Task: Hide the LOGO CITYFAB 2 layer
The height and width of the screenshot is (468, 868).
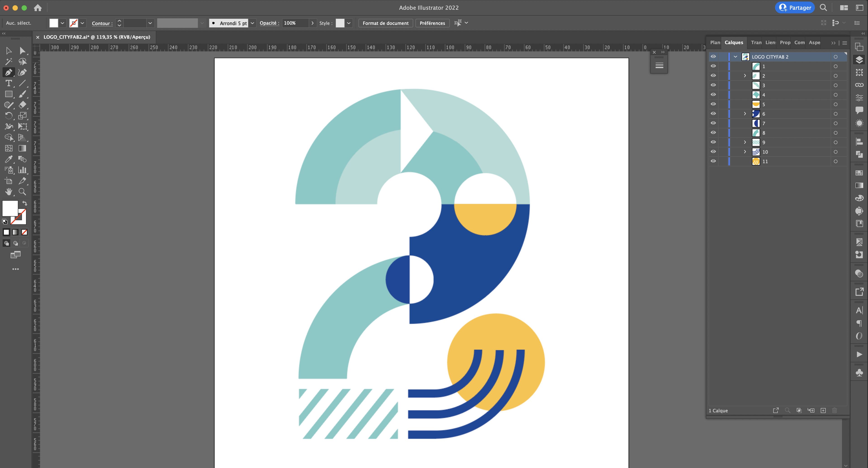Action: point(713,57)
